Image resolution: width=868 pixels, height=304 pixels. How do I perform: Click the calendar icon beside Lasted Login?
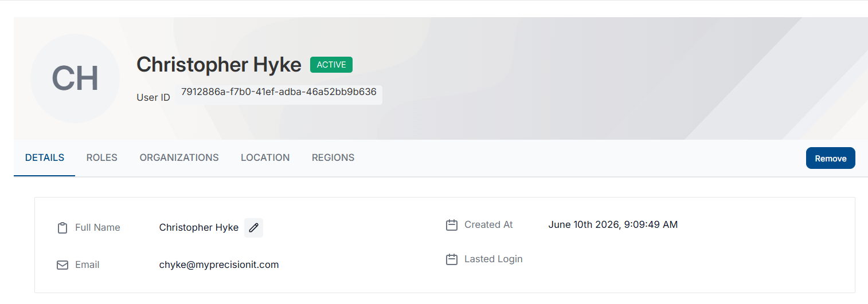click(x=452, y=259)
